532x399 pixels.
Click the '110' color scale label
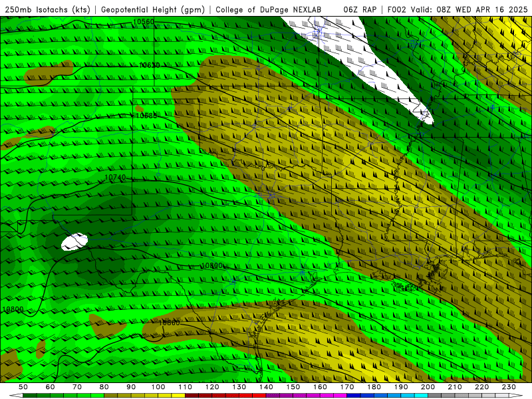coord(186,387)
